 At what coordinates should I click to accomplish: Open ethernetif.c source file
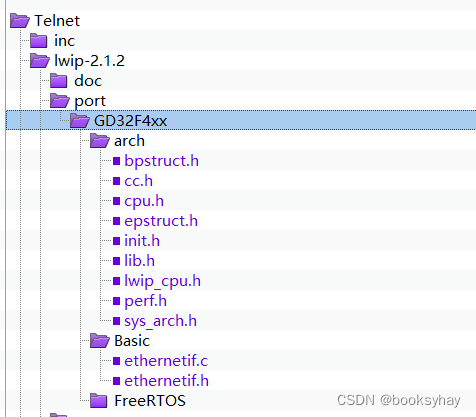coord(166,361)
